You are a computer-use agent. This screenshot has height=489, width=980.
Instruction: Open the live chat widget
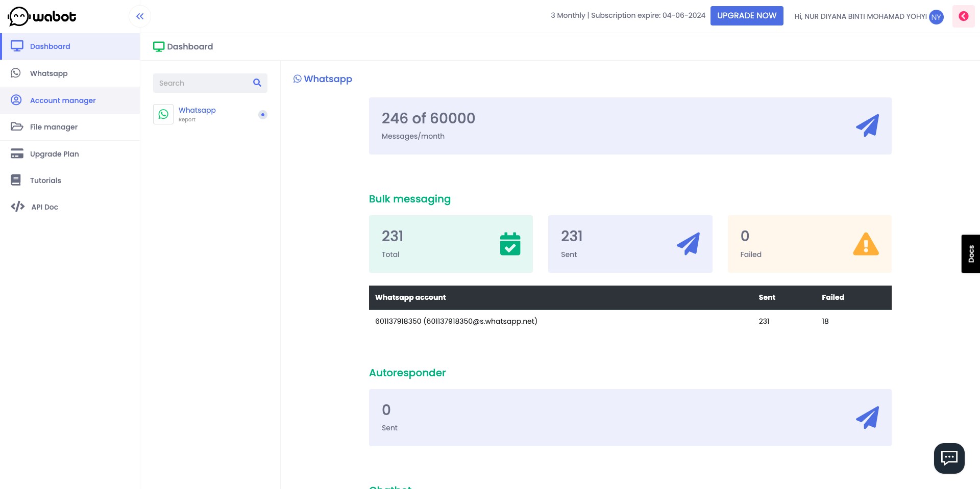click(949, 458)
